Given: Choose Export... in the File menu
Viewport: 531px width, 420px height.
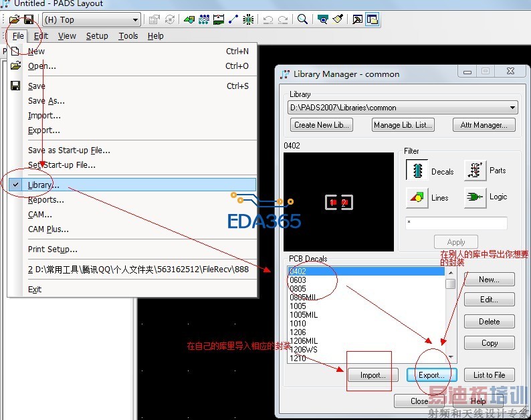Looking at the screenshot, I should 132,130.
